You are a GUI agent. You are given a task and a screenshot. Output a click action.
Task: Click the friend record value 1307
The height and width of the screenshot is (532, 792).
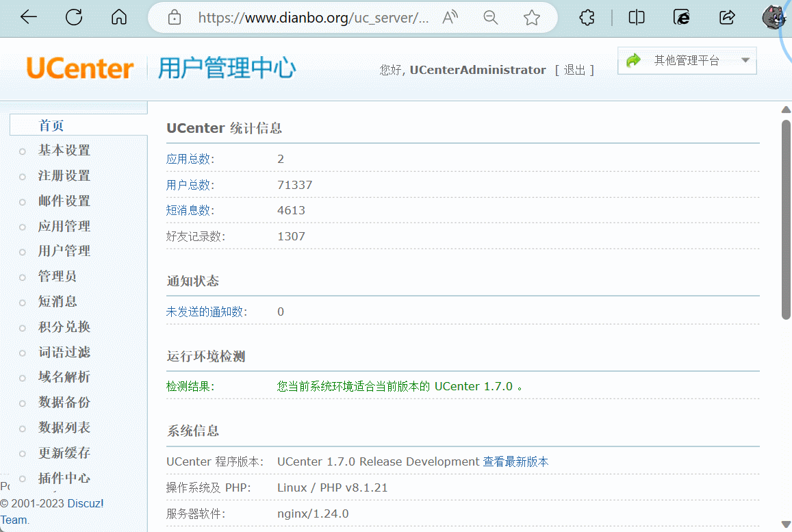292,236
